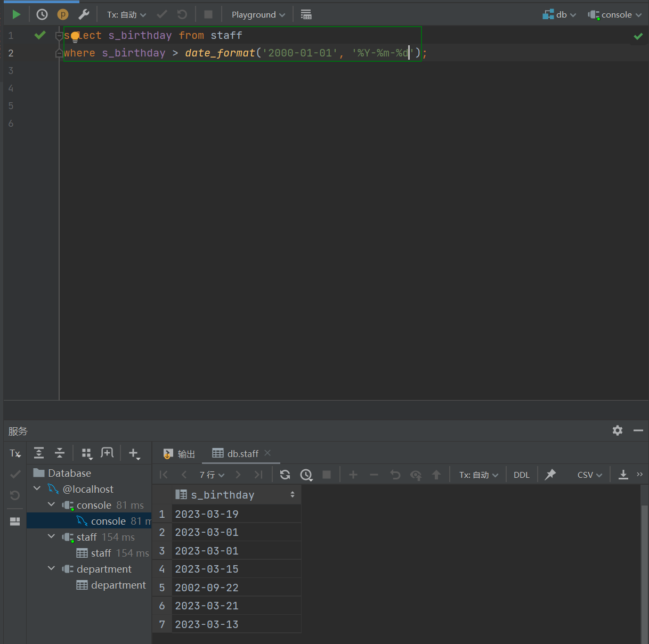Select the department table result in tree

click(x=111, y=585)
